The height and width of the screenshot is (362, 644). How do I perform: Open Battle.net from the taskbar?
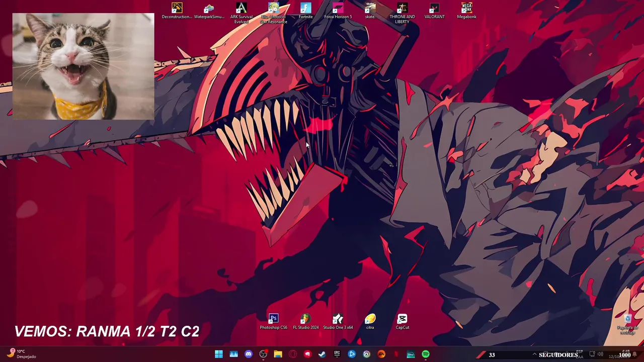pyautogui.click(x=352, y=354)
